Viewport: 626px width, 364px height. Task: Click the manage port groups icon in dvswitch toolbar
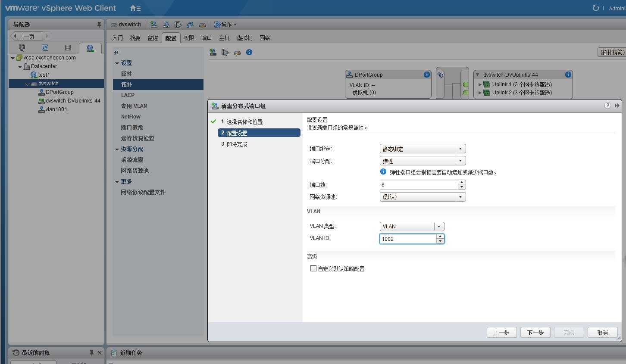point(178,25)
